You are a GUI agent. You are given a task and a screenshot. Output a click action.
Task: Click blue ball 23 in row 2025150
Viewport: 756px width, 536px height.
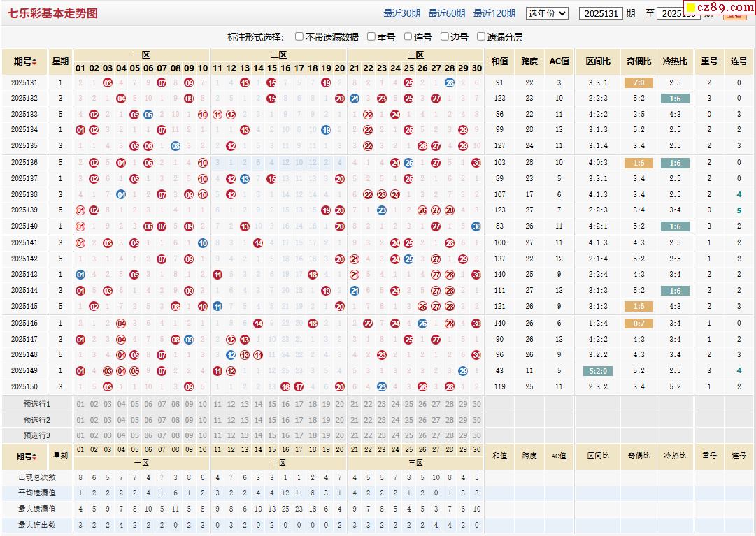coord(381,386)
